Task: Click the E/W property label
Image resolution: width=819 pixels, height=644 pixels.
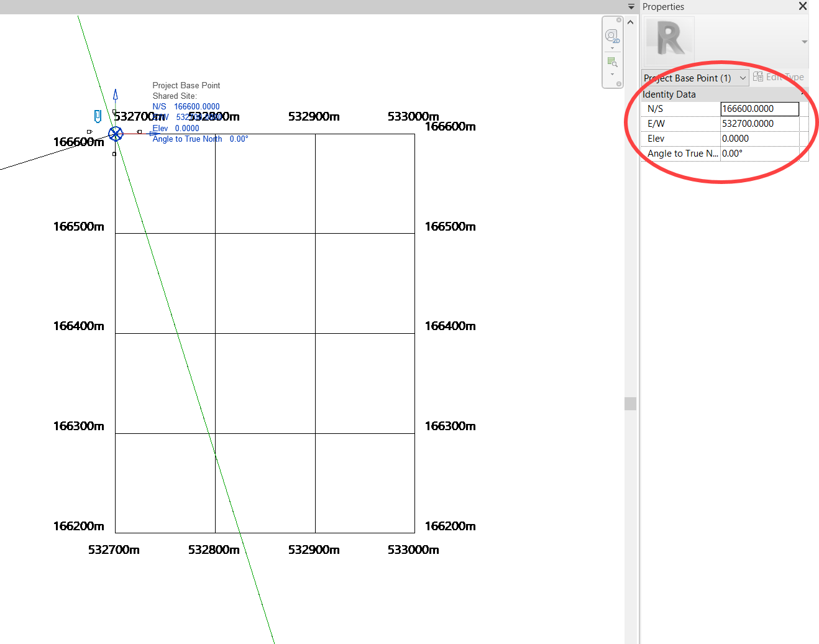Action: coord(656,124)
